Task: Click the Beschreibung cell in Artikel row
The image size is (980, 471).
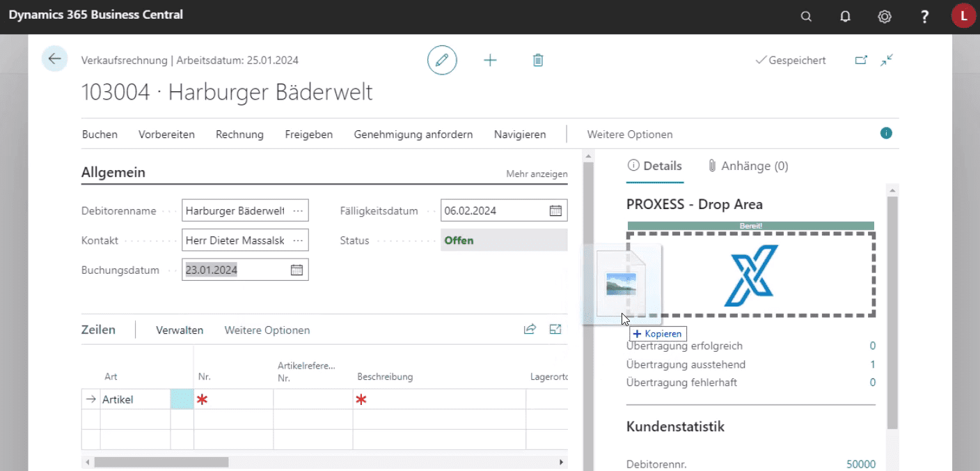Action: (x=439, y=399)
